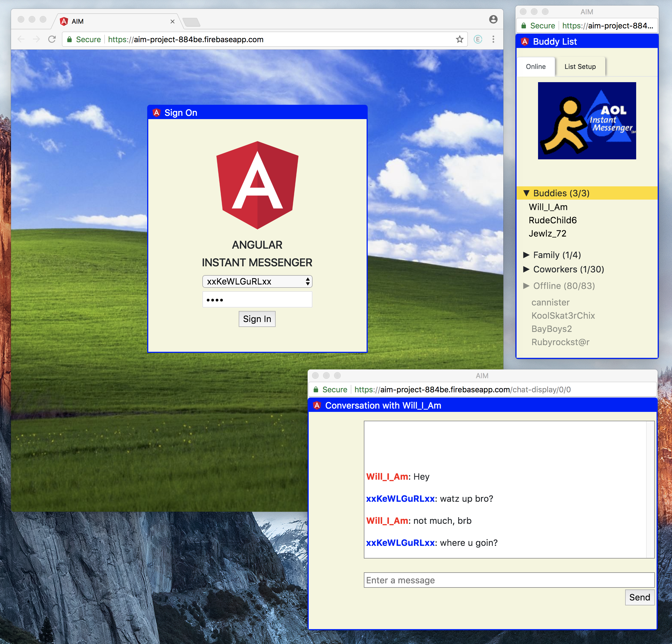This screenshot has height=644, width=672.
Task: Click the circled E extension icon
Action: tap(478, 39)
